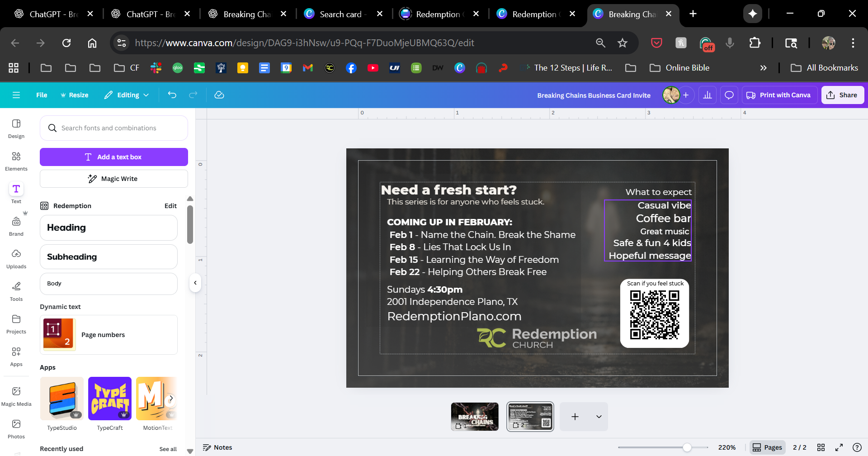The width and height of the screenshot is (868, 456).
Task: Open Magic Media in sidebar
Action: coord(16,396)
